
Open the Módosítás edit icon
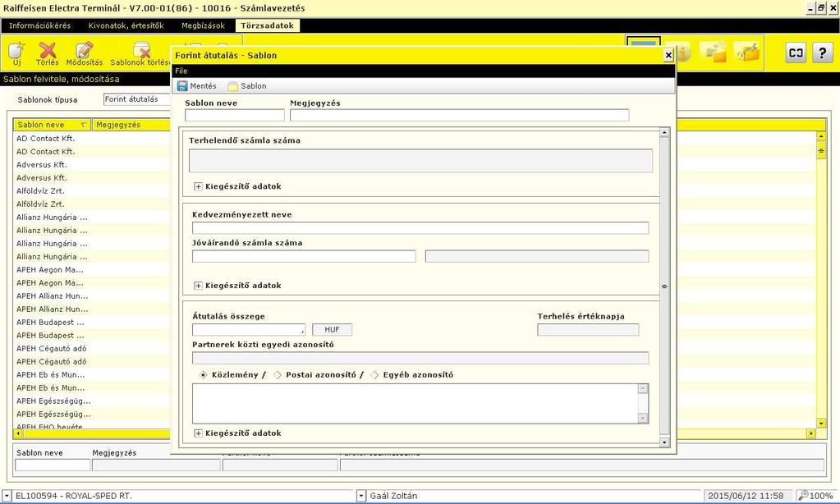pos(84,50)
